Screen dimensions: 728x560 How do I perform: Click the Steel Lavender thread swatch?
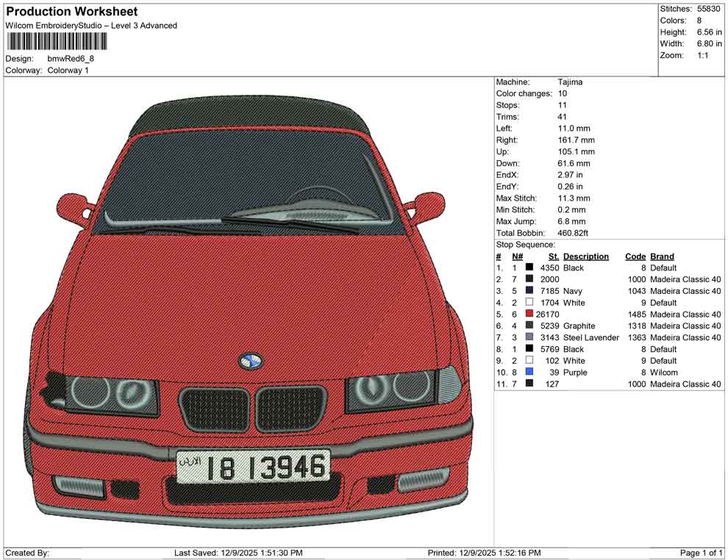coord(529,337)
